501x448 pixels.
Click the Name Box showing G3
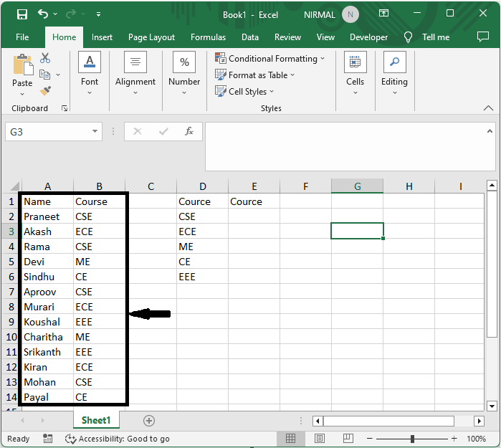click(x=48, y=132)
